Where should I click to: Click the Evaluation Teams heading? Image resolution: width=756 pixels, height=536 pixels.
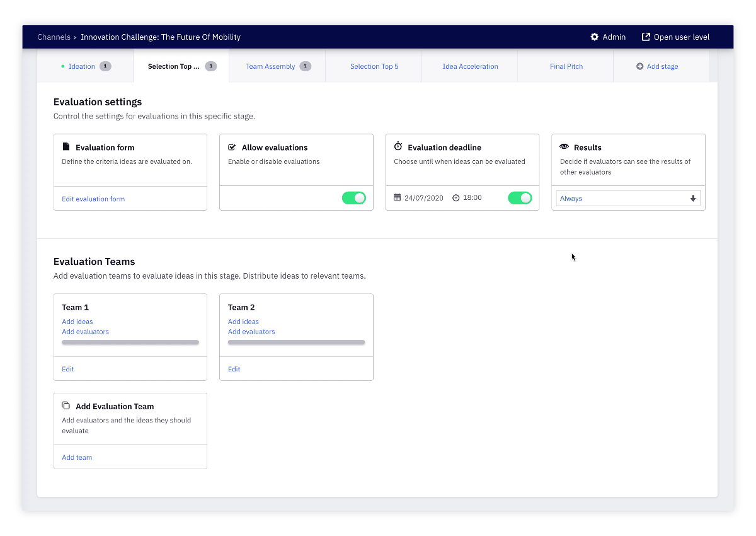point(94,261)
